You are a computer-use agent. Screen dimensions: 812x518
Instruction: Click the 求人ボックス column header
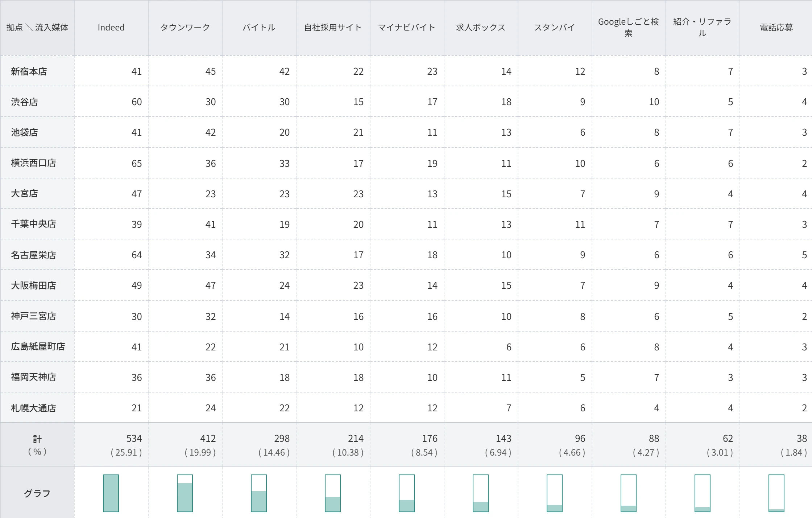[481, 28]
